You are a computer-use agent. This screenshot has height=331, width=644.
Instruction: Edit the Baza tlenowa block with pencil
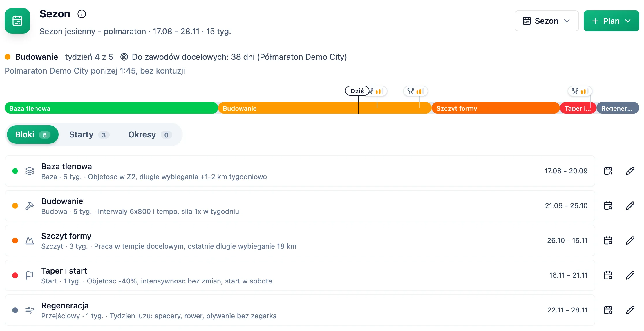tap(630, 171)
